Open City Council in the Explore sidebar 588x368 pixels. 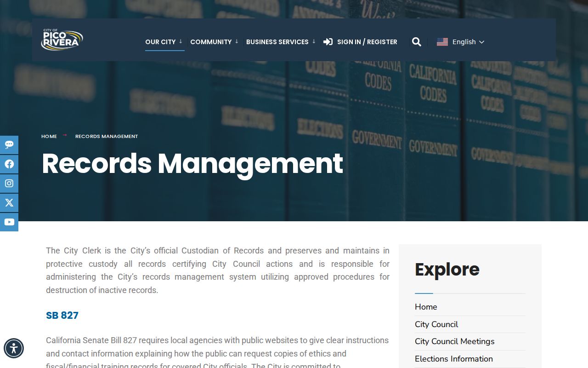pyautogui.click(x=436, y=324)
